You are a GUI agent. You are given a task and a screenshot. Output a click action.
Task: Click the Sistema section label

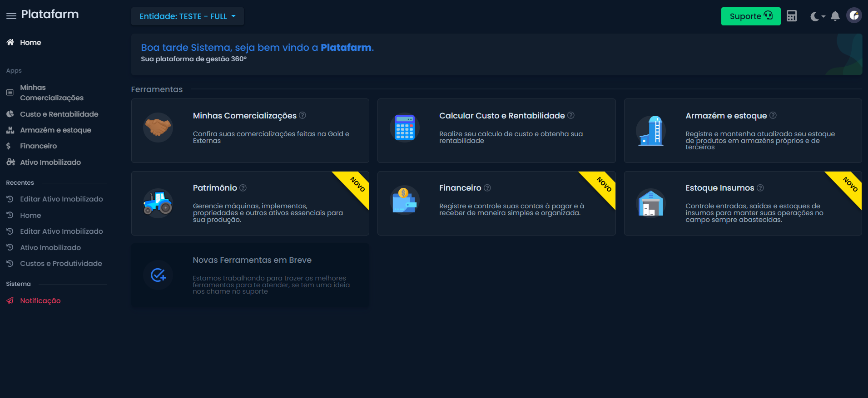pos(19,284)
